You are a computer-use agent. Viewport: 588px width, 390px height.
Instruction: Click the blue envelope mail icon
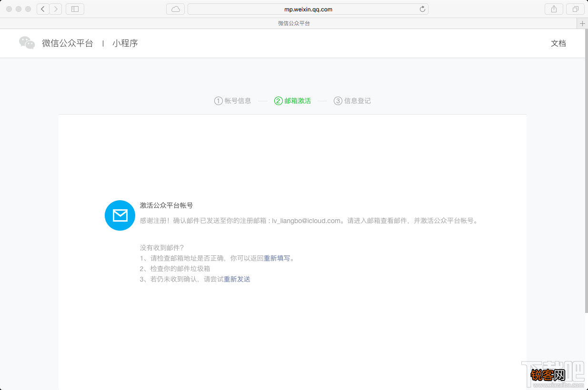coord(120,215)
